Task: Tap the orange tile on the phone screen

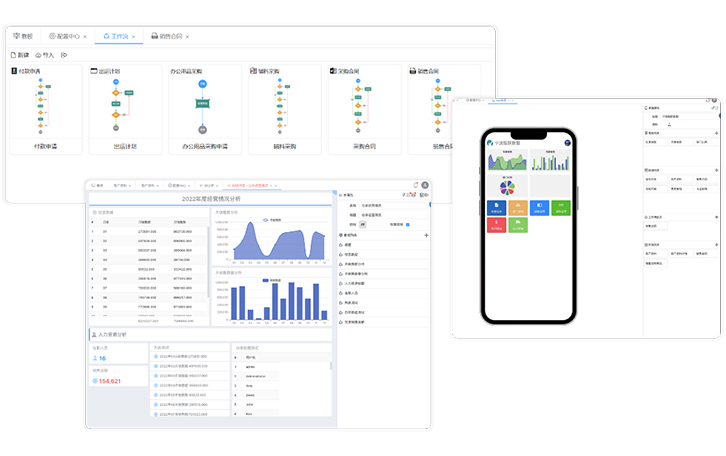Action: tap(518, 208)
